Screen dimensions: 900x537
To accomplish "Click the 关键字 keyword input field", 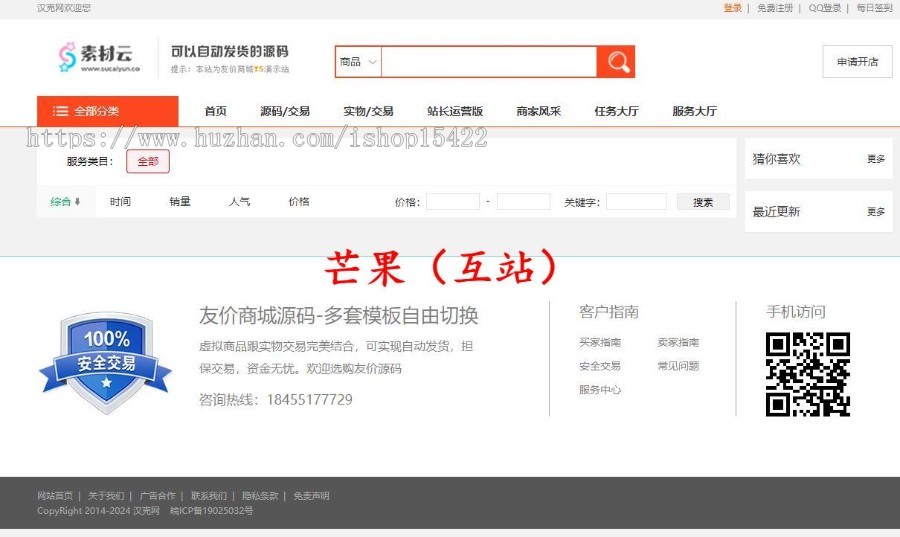I will point(635,202).
